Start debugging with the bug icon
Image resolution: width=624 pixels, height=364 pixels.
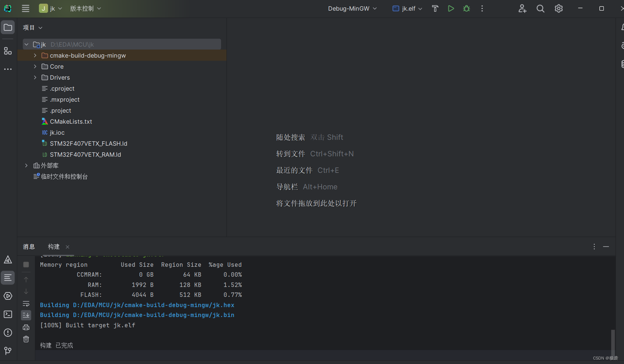click(467, 8)
